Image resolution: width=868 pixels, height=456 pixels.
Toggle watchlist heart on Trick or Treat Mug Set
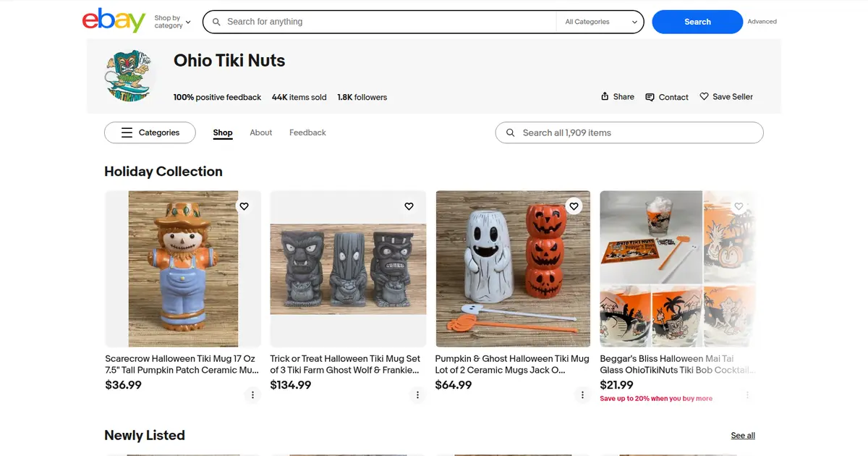coord(409,206)
